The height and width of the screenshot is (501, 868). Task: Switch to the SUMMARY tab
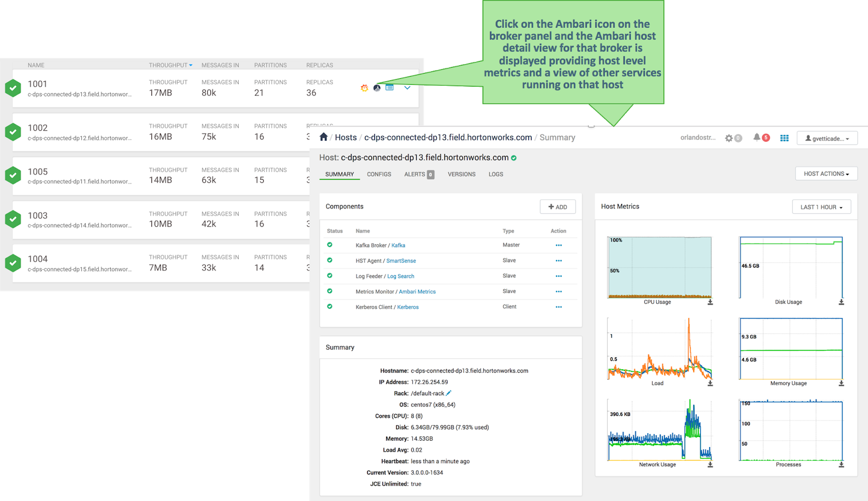pos(340,174)
